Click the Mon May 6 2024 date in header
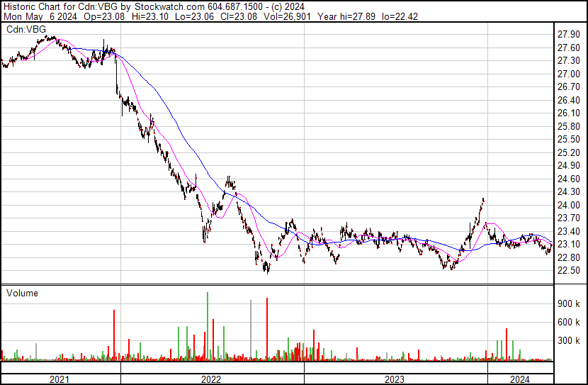The image size is (588, 385). 40,16
